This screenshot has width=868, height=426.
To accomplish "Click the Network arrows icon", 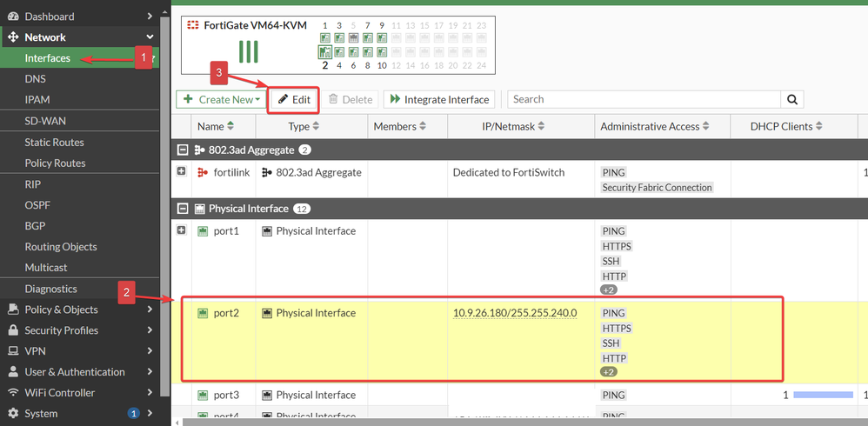I will 13,37.
